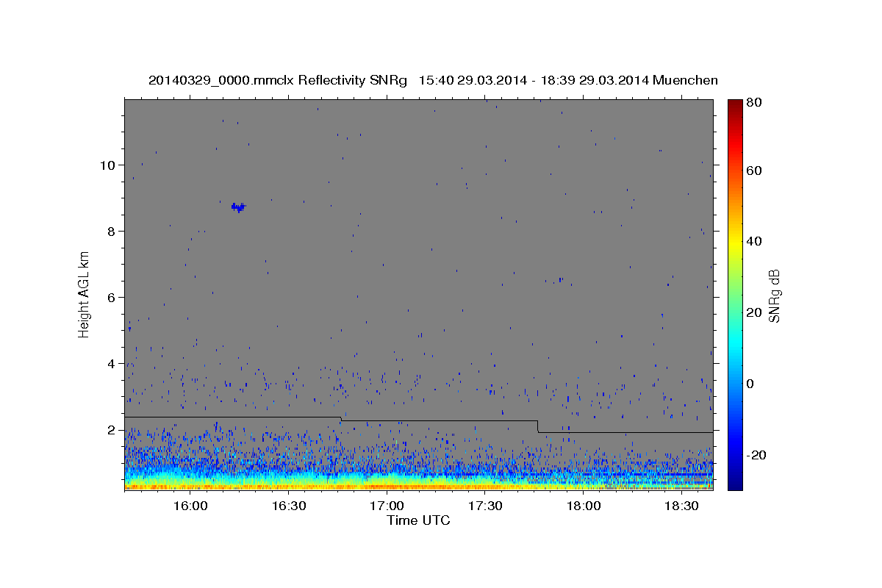Click the colorbar value 60
Image resolution: width=882 pixels, height=588 pixels.
point(756,171)
